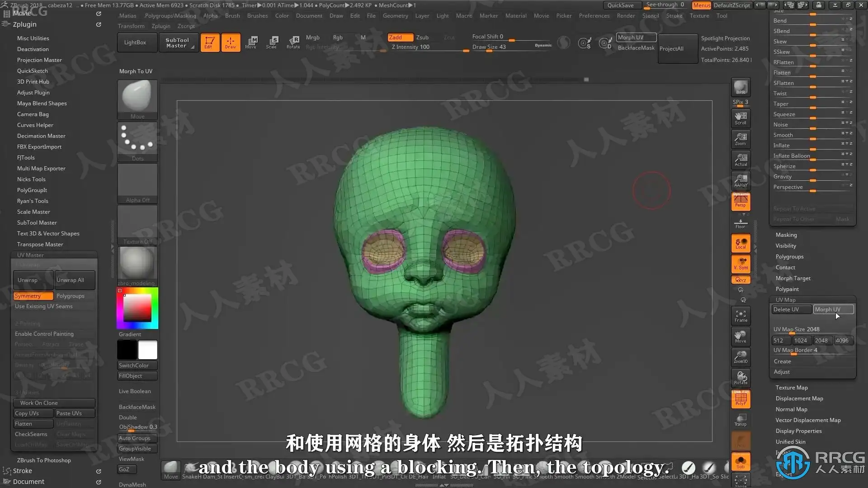Click the Edit mode icon
This screenshot has height=488, width=868.
tap(209, 42)
